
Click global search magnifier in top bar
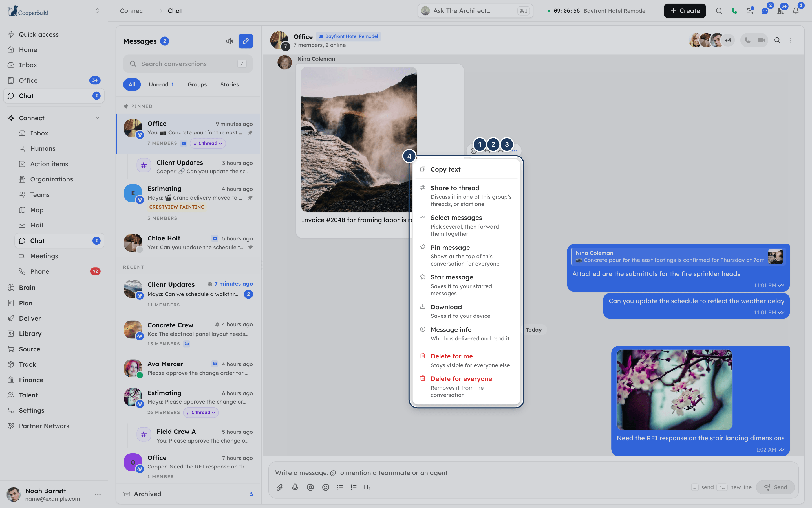(719, 11)
